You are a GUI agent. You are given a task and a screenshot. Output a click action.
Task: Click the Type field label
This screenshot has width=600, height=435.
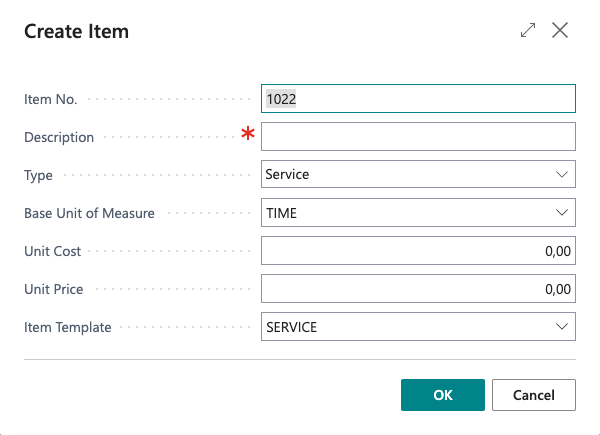39,175
